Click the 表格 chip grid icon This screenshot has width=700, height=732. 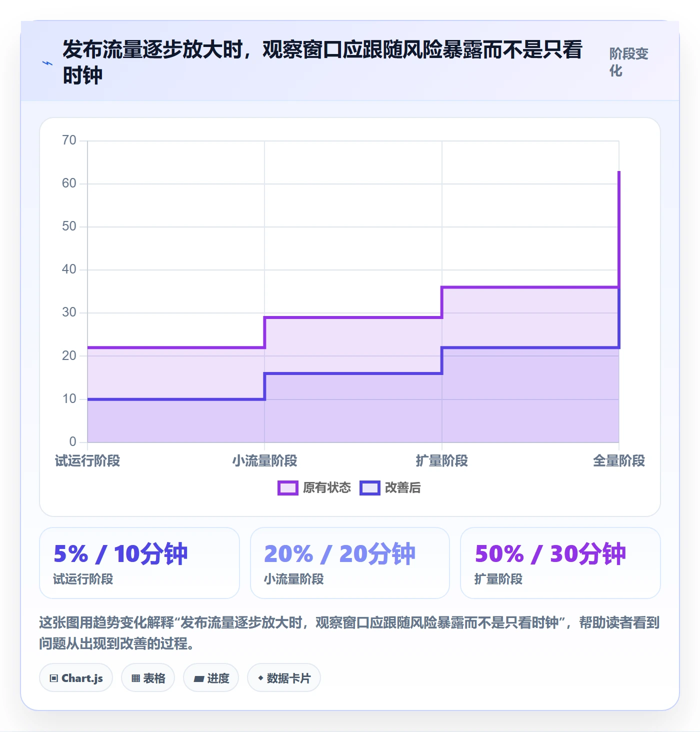pos(135,678)
